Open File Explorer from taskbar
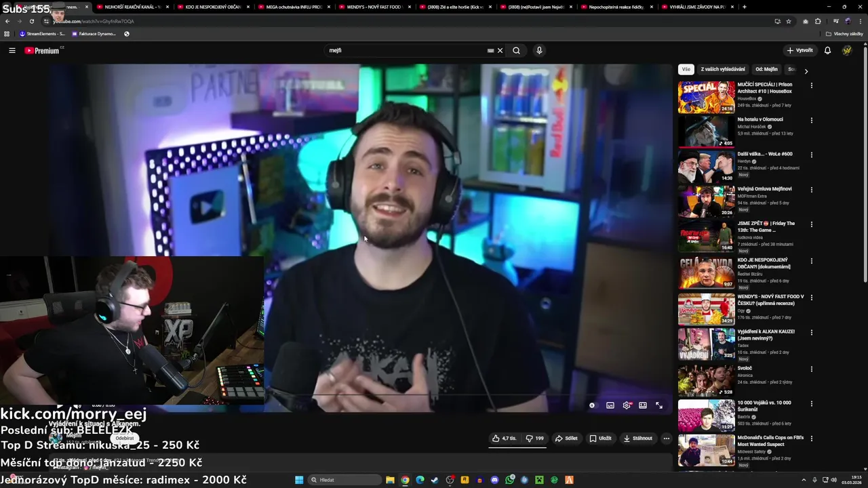The image size is (868, 488). tap(390, 480)
